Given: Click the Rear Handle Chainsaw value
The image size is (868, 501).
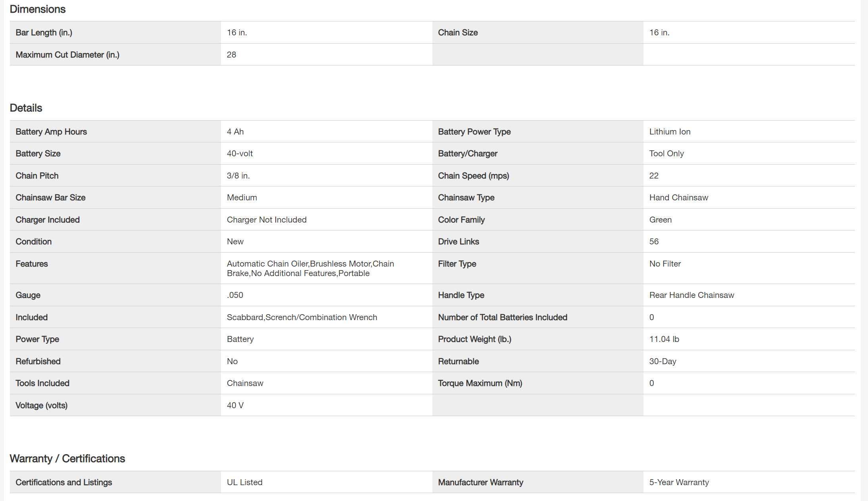Looking at the screenshot, I should pos(691,295).
